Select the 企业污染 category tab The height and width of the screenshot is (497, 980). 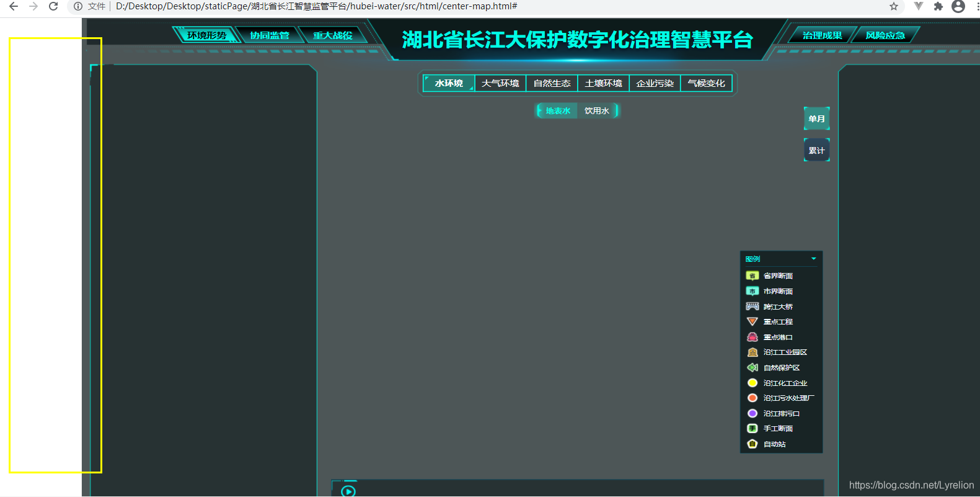pos(655,83)
